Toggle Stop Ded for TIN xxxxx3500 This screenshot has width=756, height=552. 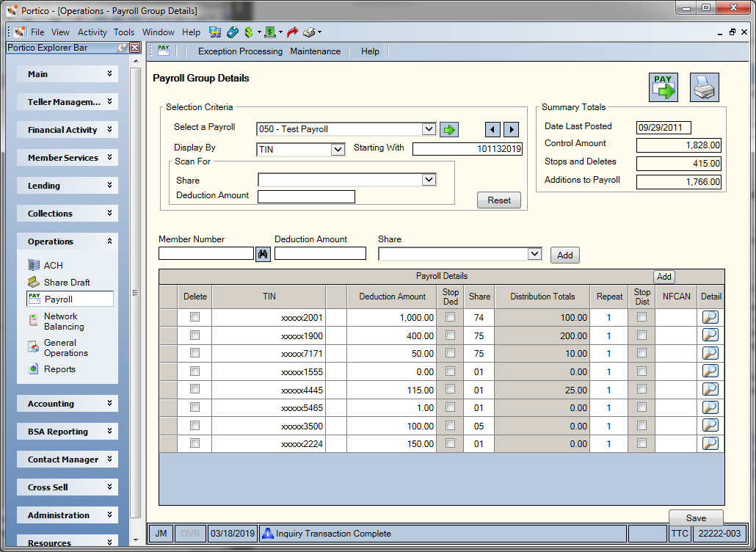pos(451,425)
